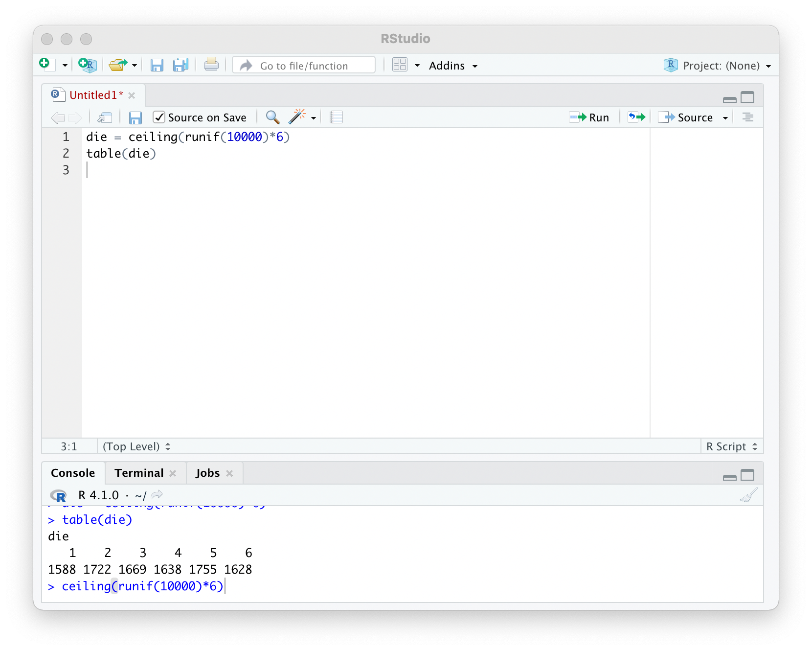Click the clear console broom icon
The image size is (812, 651).
point(749,495)
